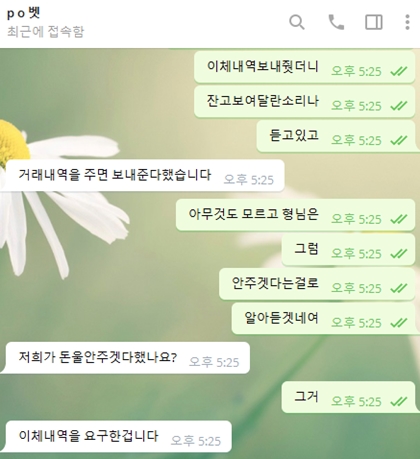This screenshot has width=420, height=459.
Task: Click the read checkmarks on the 그거 message
Action: click(x=399, y=401)
